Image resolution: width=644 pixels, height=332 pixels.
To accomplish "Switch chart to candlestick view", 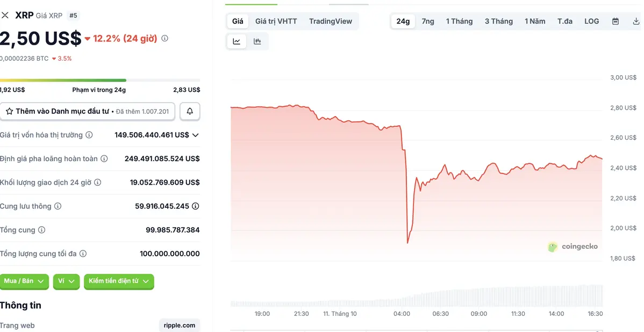I will 257,41.
